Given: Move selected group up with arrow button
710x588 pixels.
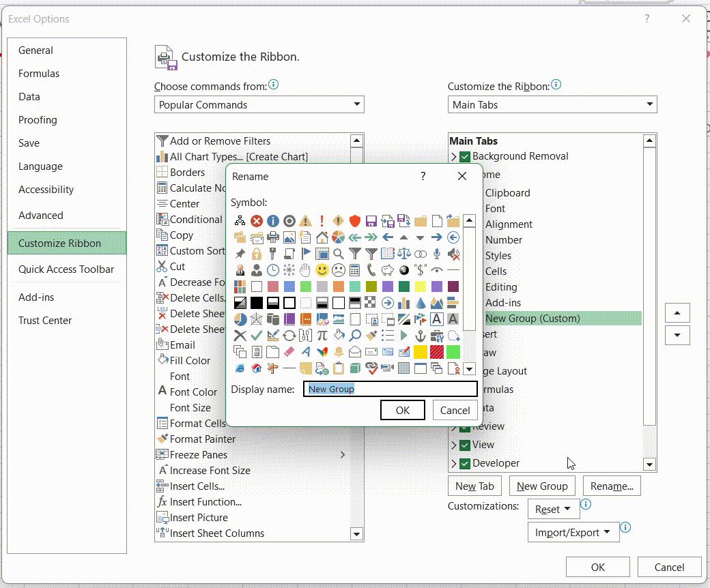Looking at the screenshot, I should click(677, 312).
